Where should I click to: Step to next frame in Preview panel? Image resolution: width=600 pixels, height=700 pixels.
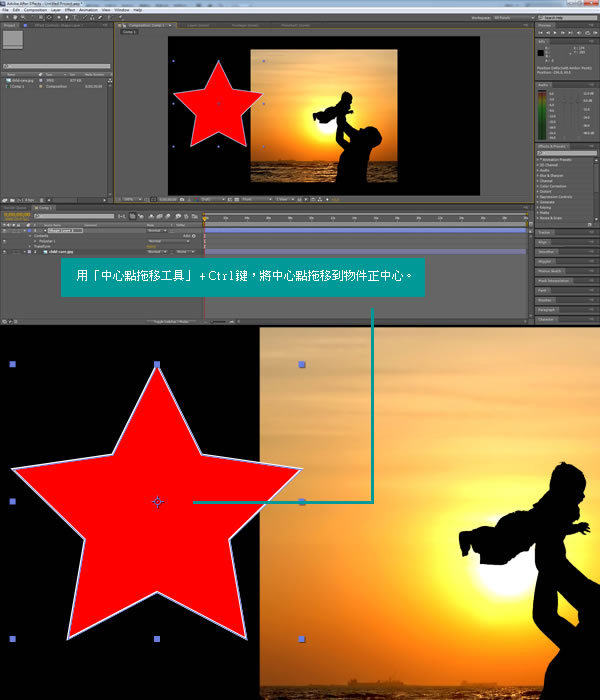(562, 33)
